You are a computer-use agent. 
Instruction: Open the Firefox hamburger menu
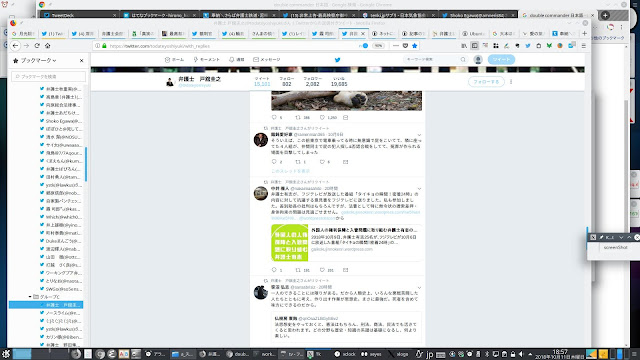[584, 46]
